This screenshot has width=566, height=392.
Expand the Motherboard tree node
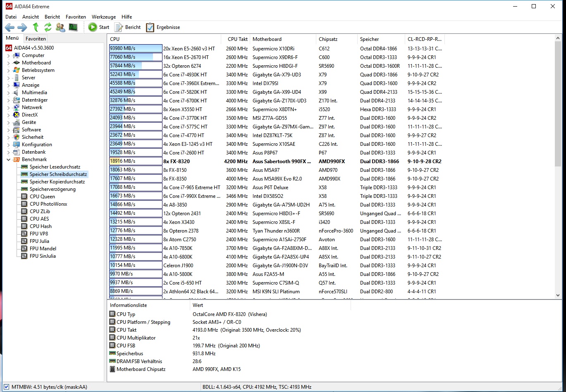[9, 63]
